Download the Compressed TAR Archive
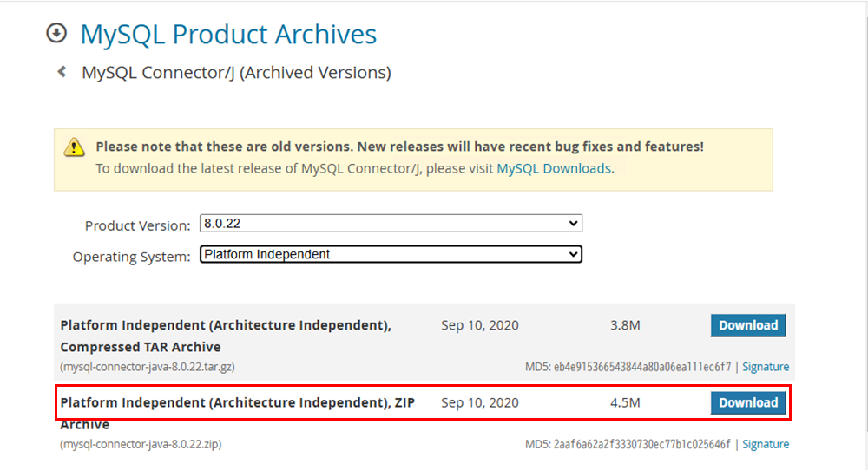The width and height of the screenshot is (868, 470). pos(748,325)
